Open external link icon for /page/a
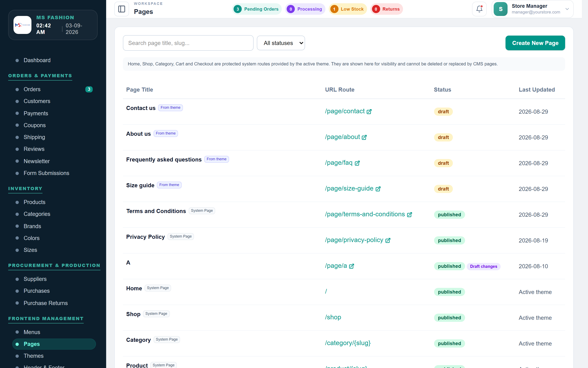Viewport: 588px width, 368px height. (x=352, y=267)
